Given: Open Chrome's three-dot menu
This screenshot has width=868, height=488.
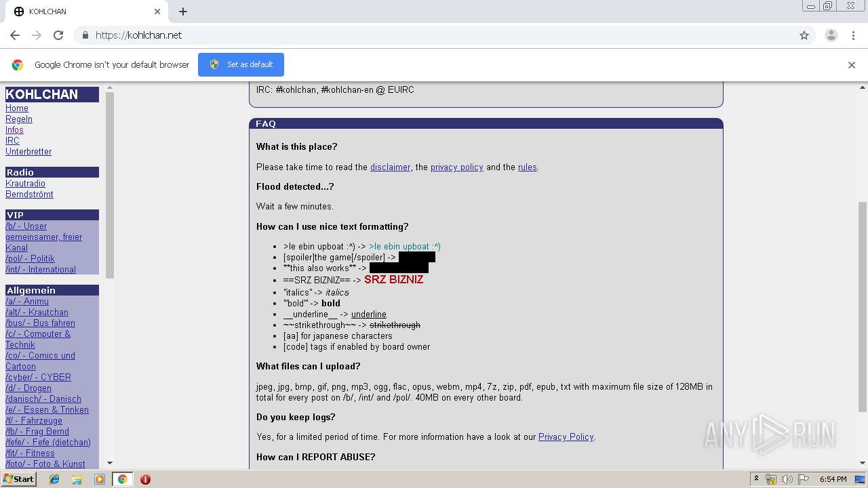Looking at the screenshot, I should pos(854,35).
